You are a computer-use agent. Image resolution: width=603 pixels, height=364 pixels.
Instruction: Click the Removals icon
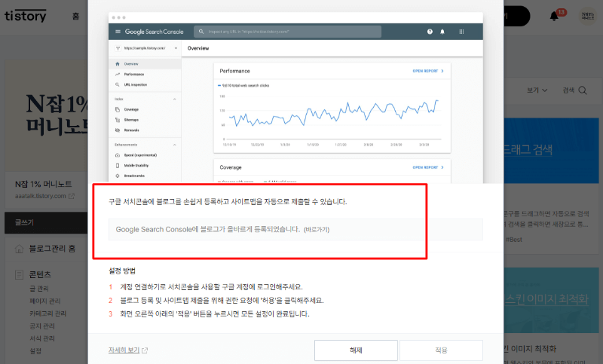(x=118, y=130)
